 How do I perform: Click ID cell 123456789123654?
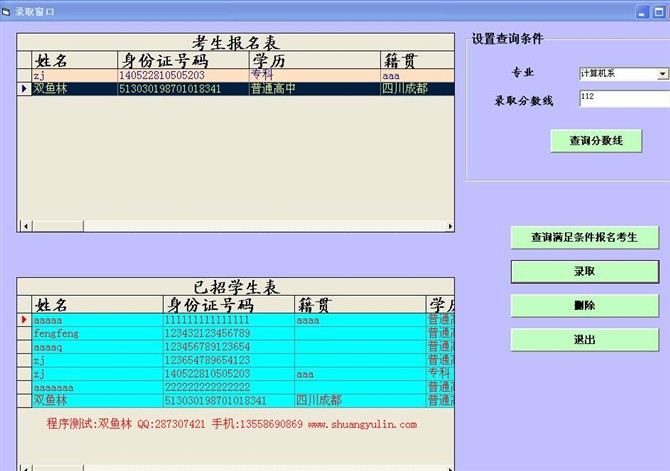[229, 347]
